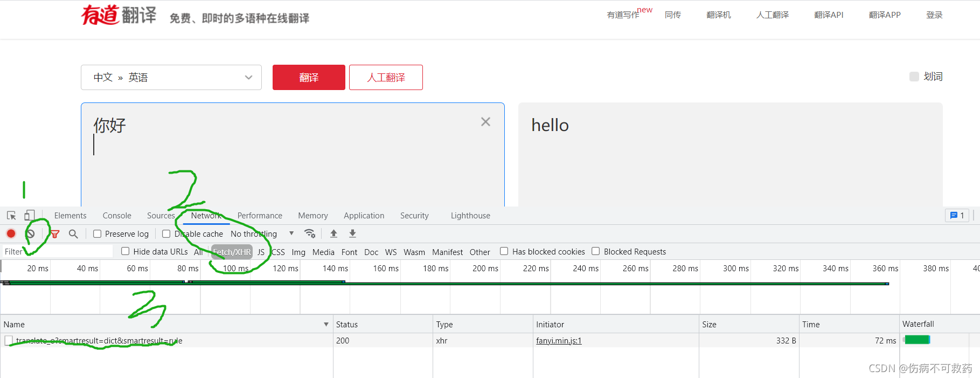Enable Preserve log checkbox

98,233
